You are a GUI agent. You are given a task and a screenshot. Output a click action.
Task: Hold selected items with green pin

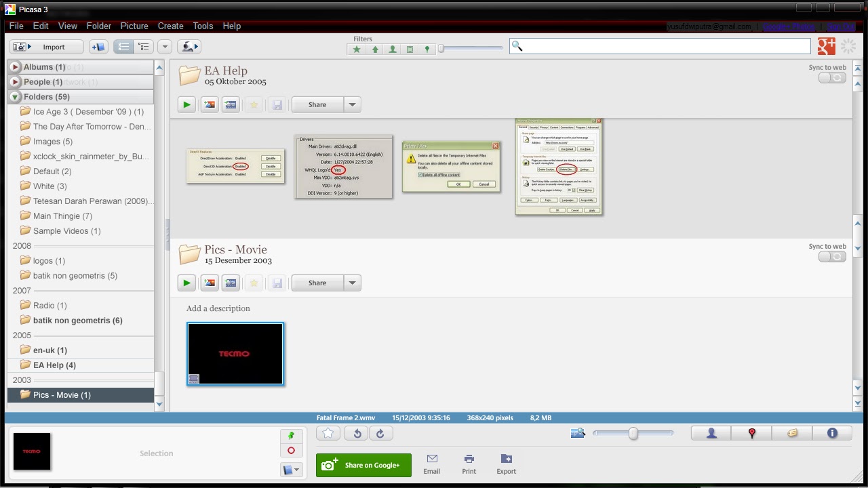[x=291, y=436]
